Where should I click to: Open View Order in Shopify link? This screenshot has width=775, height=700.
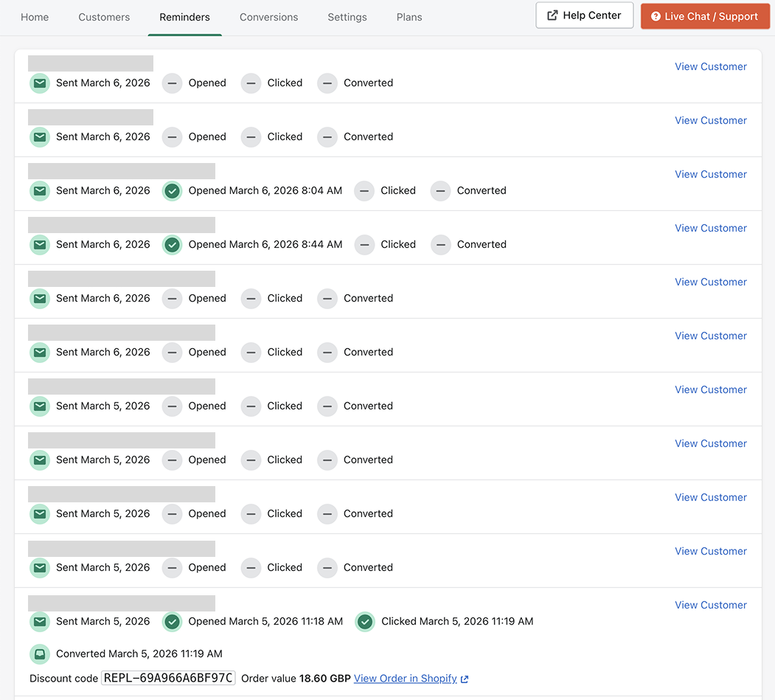pos(405,679)
